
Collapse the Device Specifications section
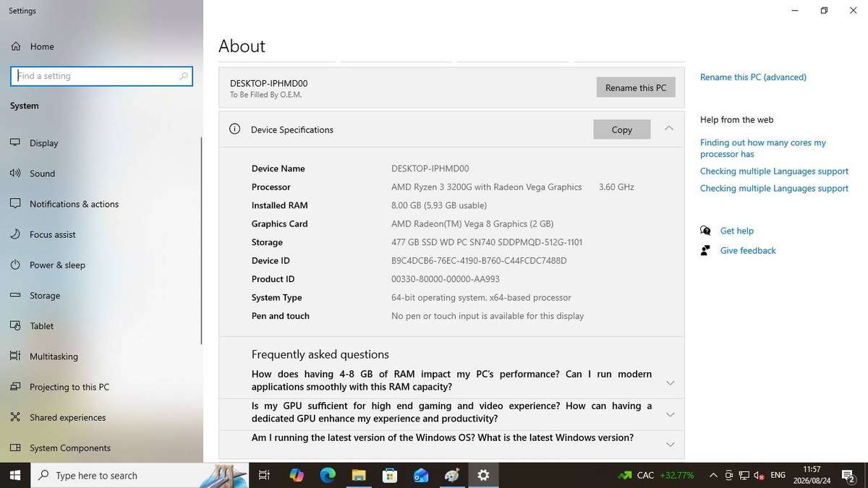(669, 129)
